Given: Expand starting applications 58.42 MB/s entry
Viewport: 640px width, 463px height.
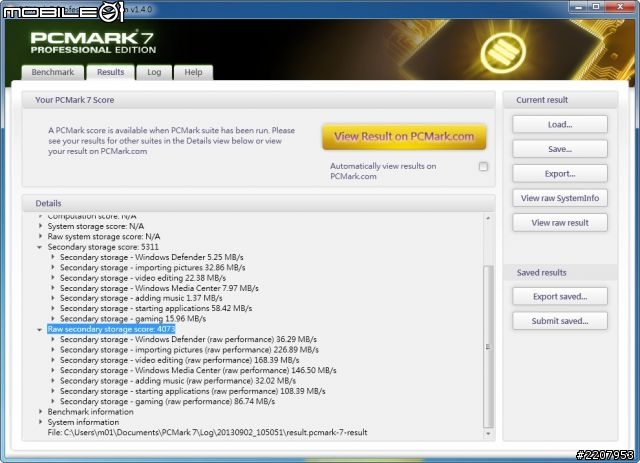Looking at the screenshot, I should pos(53,308).
